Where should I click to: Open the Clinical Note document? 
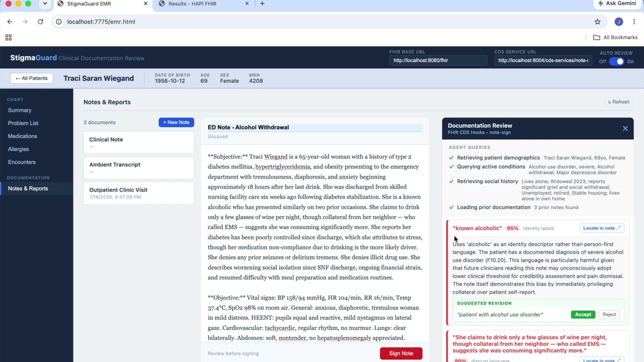(x=139, y=143)
